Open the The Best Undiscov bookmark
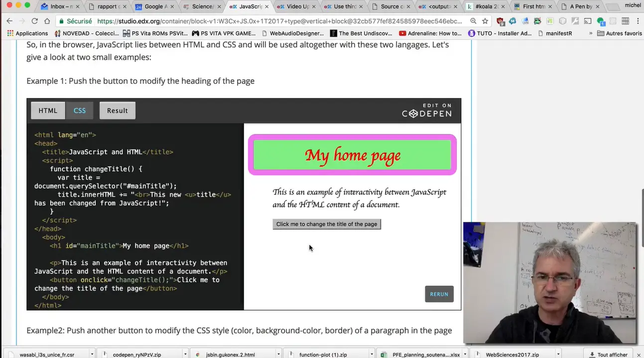This screenshot has height=358, width=644. coord(362,33)
